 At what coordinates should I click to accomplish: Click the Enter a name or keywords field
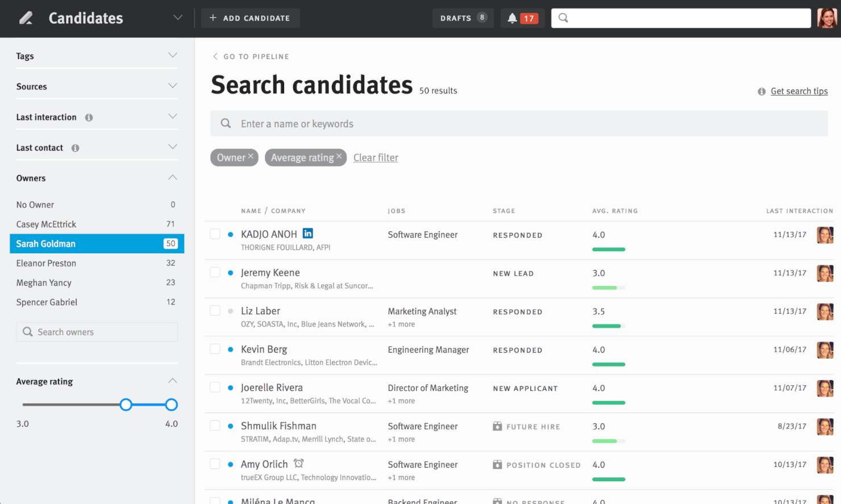pyautogui.click(x=519, y=123)
